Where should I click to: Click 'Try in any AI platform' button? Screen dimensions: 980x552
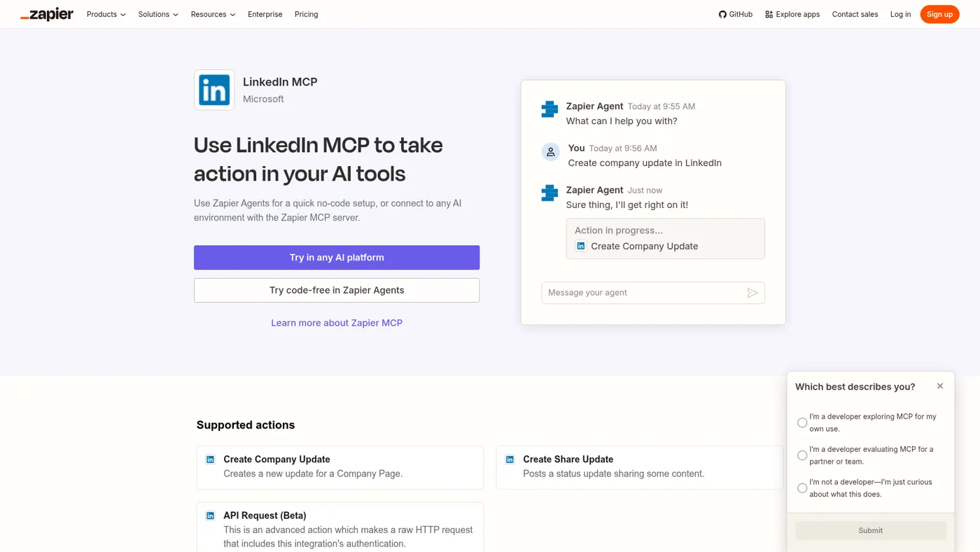pyautogui.click(x=337, y=257)
